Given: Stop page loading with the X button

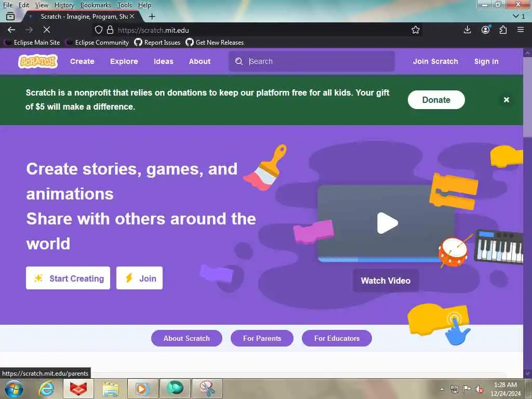Looking at the screenshot, I should [x=47, y=30].
